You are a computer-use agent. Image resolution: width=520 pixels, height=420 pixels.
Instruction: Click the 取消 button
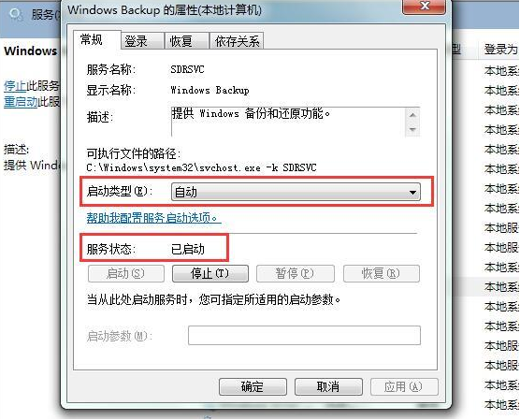coord(328,387)
